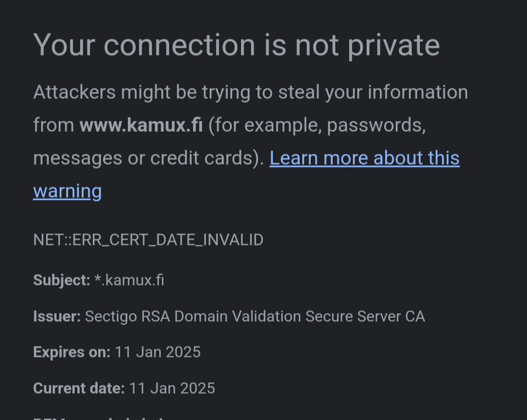Open the "Learn more about this warning" link
Image resolution: width=527 pixels, height=420 pixels.
tap(365, 158)
